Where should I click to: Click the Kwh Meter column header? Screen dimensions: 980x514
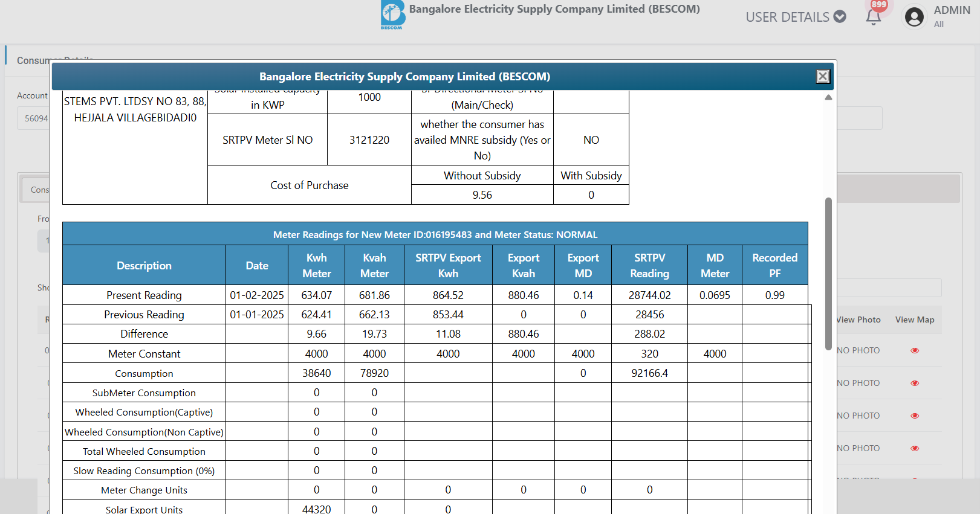pyautogui.click(x=316, y=265)
